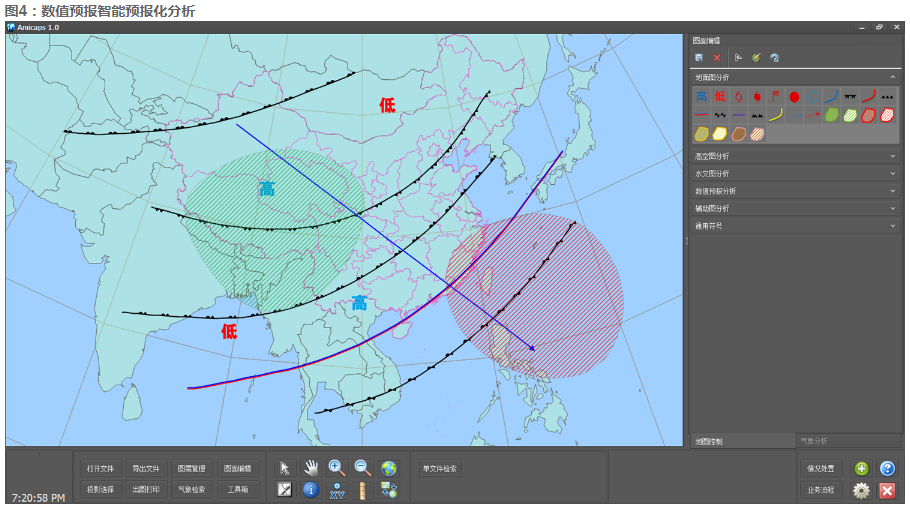Select the hatched green area fill swatch

(x=850, y=115)
